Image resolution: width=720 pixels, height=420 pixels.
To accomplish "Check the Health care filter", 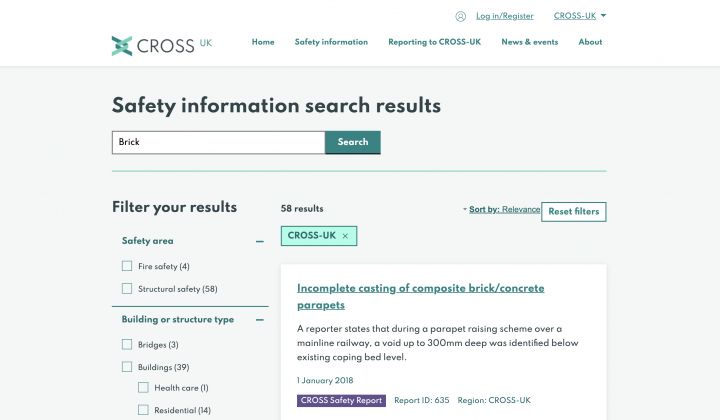I will (x=143, y=388).
